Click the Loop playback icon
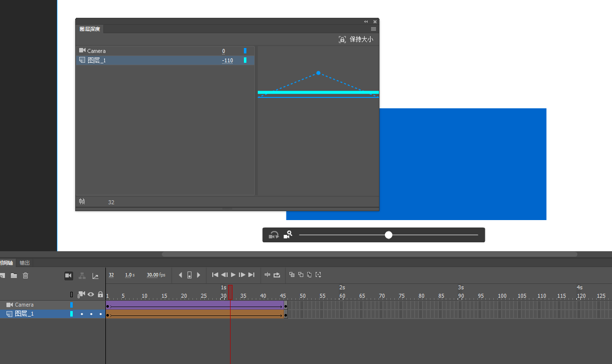Screen dimensions: 612x364 [x=277, y=275]
